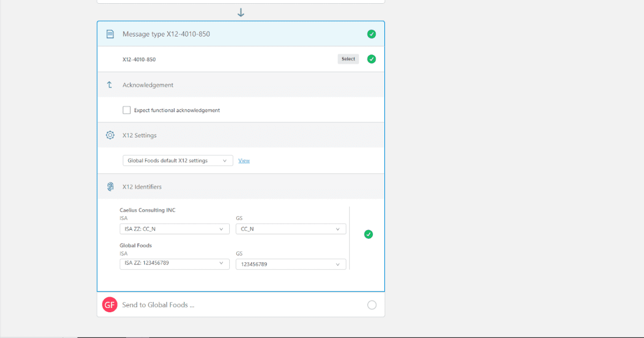Viewport: 644px width, 338px height.
Task: Open Caelius Consulting ISA ZZ: CC_N dropdown
Action: 174,229
